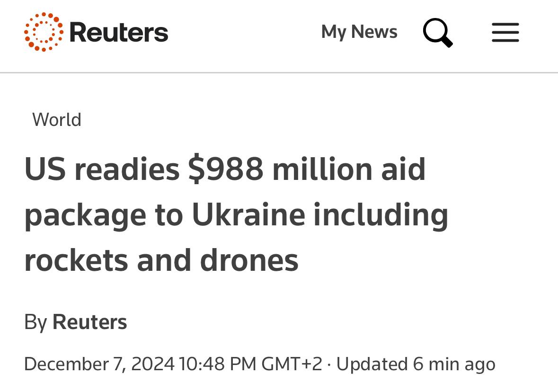Click the byline author name Reuters

tap(89, 322)
